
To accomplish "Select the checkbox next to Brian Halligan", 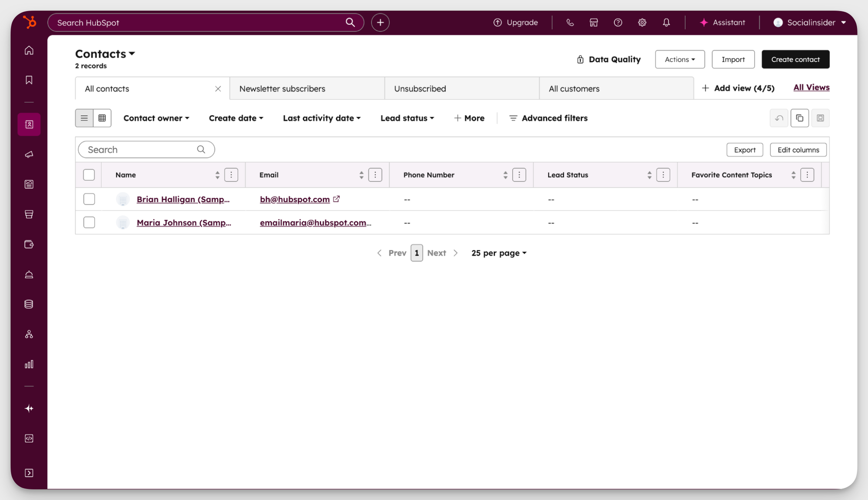I will click(x=89, y=199).
